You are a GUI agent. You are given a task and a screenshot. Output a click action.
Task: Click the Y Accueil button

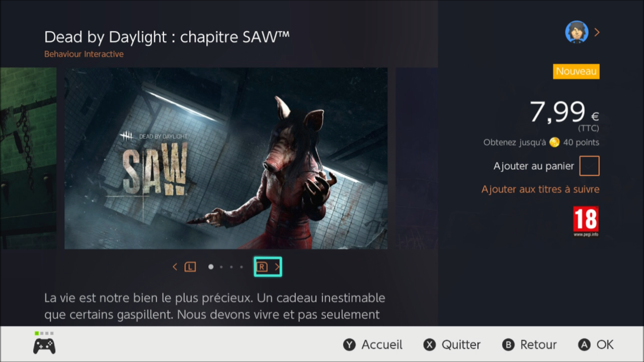coord(373,344)
